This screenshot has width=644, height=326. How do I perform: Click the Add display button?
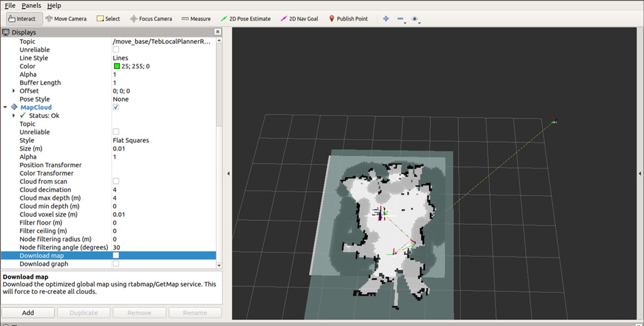(x=28, y=313)
